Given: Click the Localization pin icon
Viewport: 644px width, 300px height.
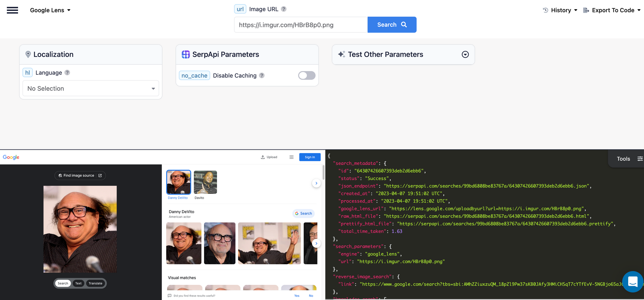Looking at the screenshot, I should (x=28, y=55).
